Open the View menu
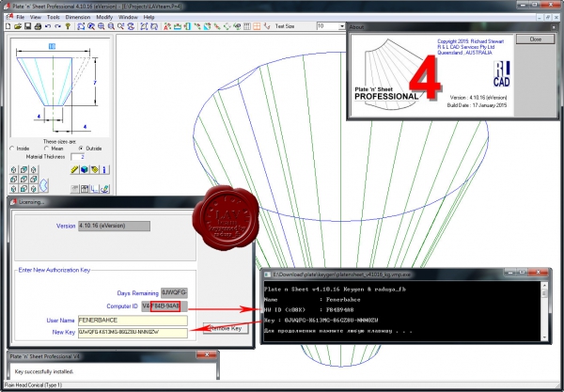The height and width of the screenshot is (392, 564). tap(36, 17)
